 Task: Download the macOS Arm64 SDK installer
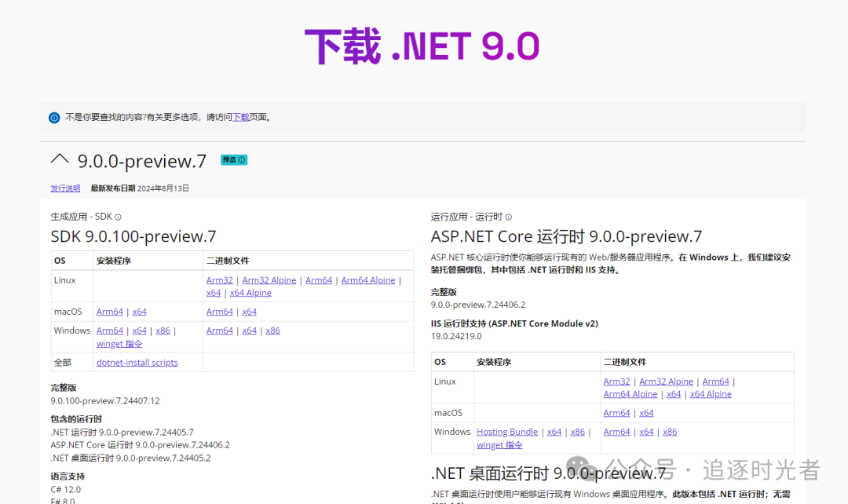pos(110,311)
